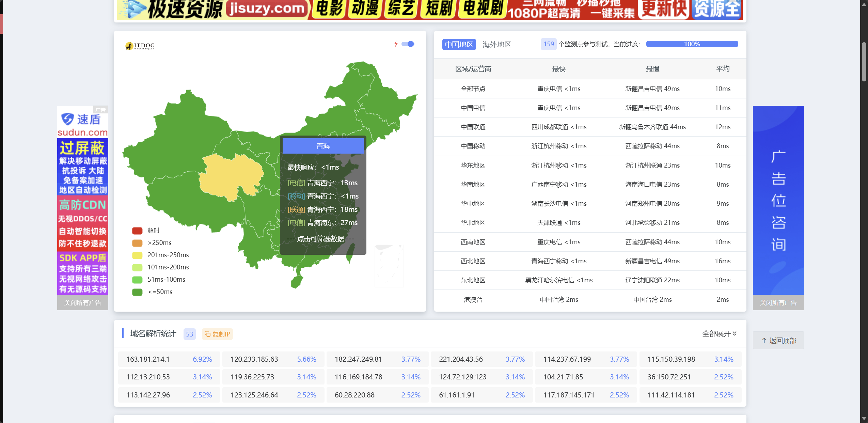Switch to 海外地区 tab
Image resolution: width=868 pixels, height=423 pixels.
pyautogui.click(x=496, y=44)
